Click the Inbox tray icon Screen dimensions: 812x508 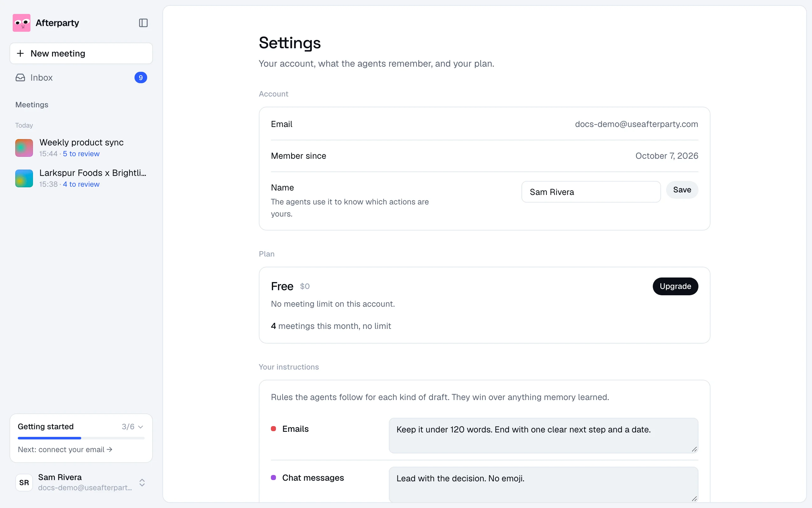pyautogui.click(x=21, y=77)
